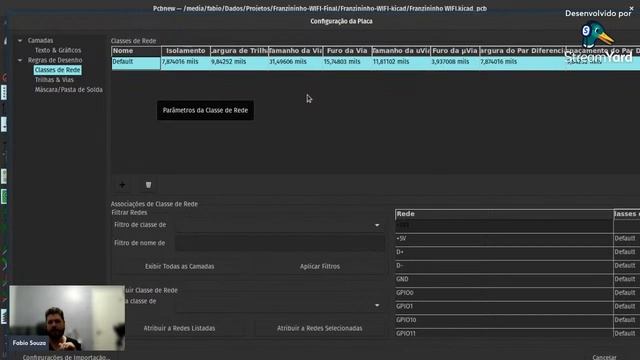
Task: Click via size value 31,49606 mils
Action: (x=296, y=62)
